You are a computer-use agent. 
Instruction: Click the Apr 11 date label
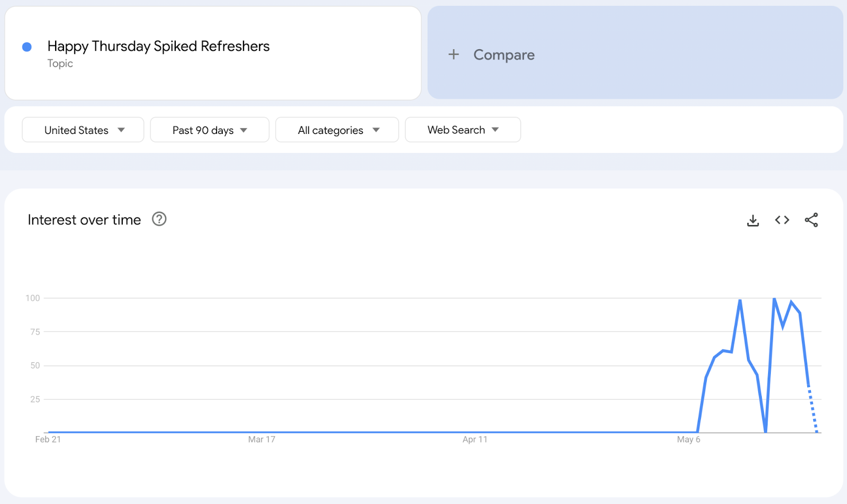[x=475, y=439]
